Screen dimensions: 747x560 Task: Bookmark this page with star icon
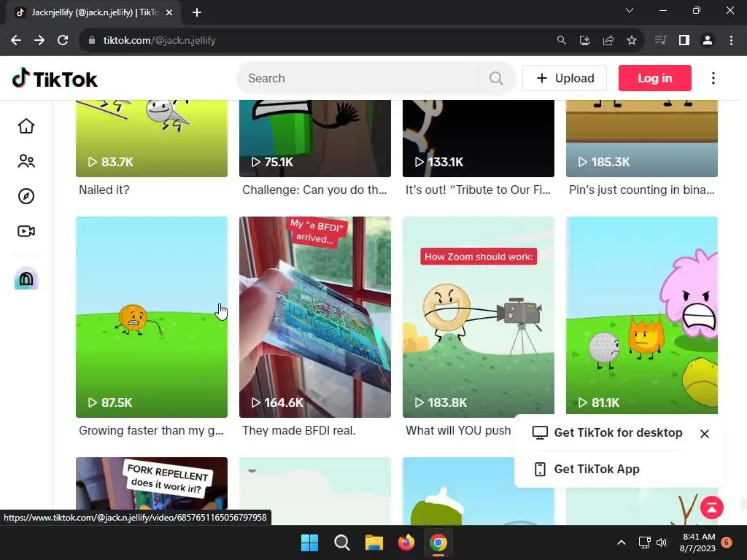pyautogui.click(x=632, y=41)
